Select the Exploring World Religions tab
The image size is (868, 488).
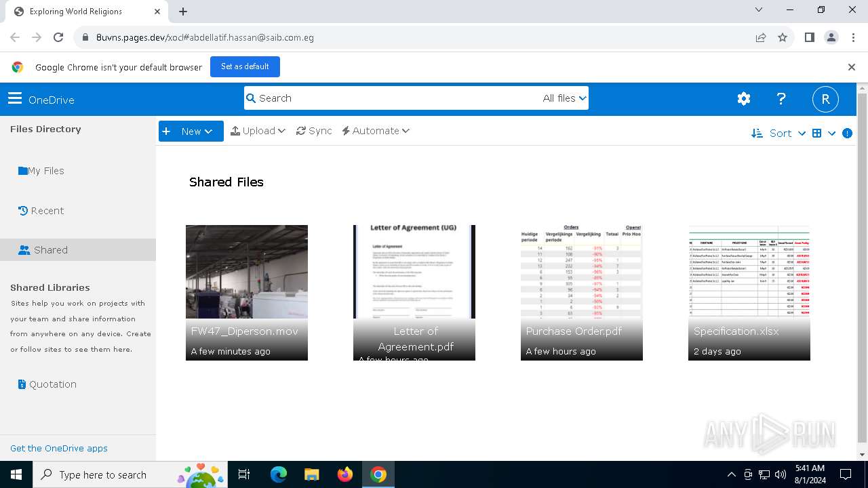tap(86, 12)
